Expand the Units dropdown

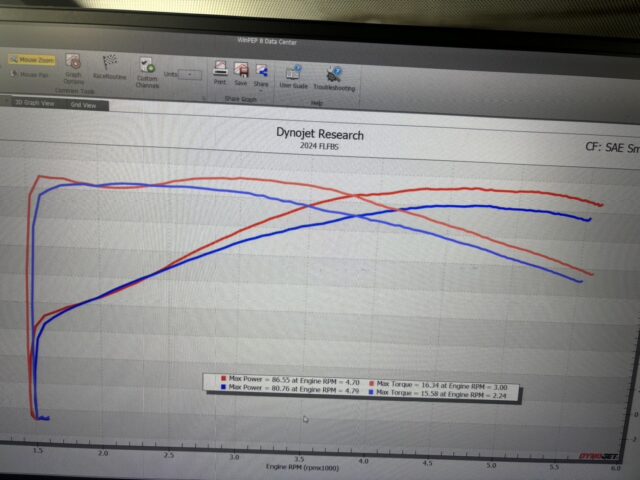(x=190, y=74)
